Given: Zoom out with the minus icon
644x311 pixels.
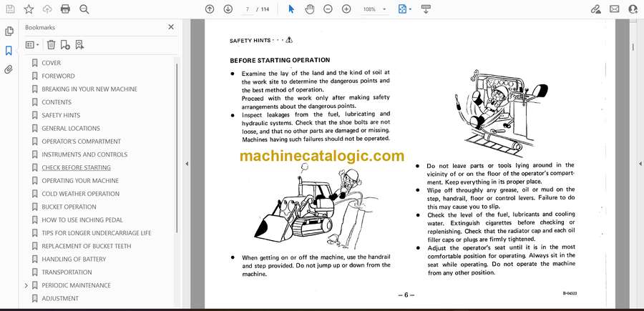Looking at the screenshot, I should pyautogui.click(x=328, y=9).
